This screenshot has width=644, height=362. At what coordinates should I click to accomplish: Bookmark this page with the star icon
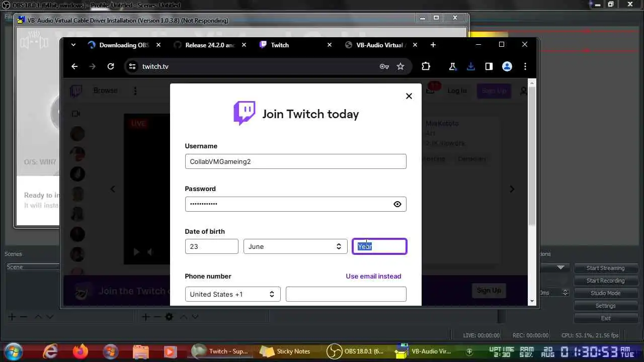(400, 66)
